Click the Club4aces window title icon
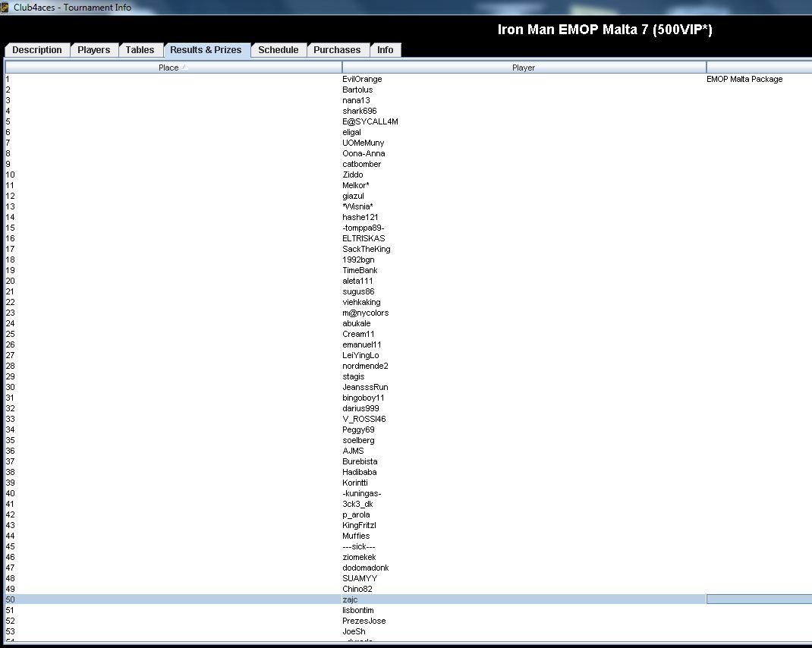Viewport: 812px width, 648px height. point(5,7)
